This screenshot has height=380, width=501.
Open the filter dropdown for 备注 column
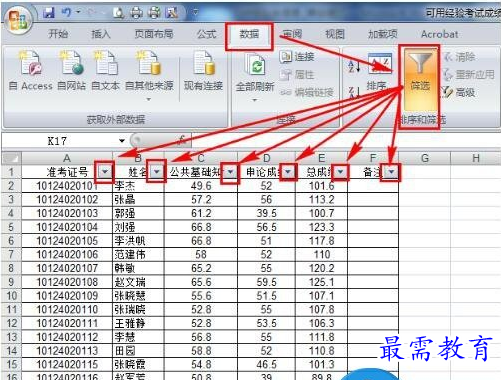tap(391, 172)
